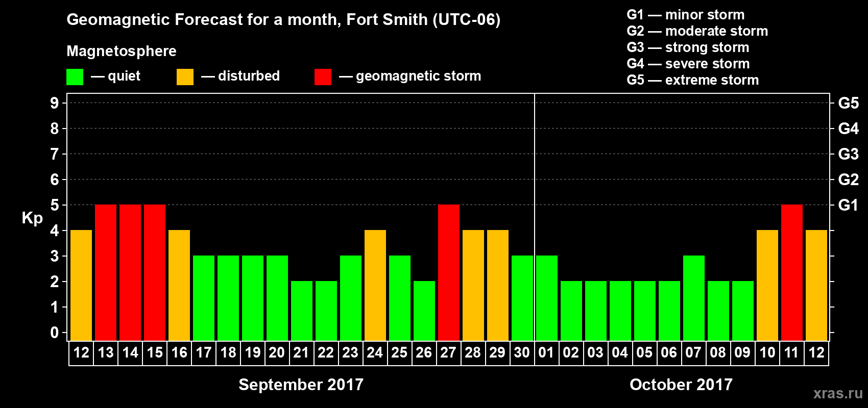Click the G5 label on right axis
Viewport: 868px width, 408px height.
[849, 103]
